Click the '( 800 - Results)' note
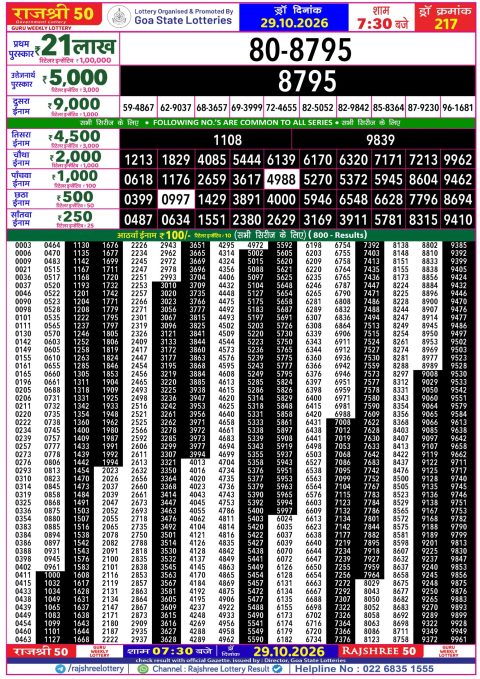 tap(337, 235)
